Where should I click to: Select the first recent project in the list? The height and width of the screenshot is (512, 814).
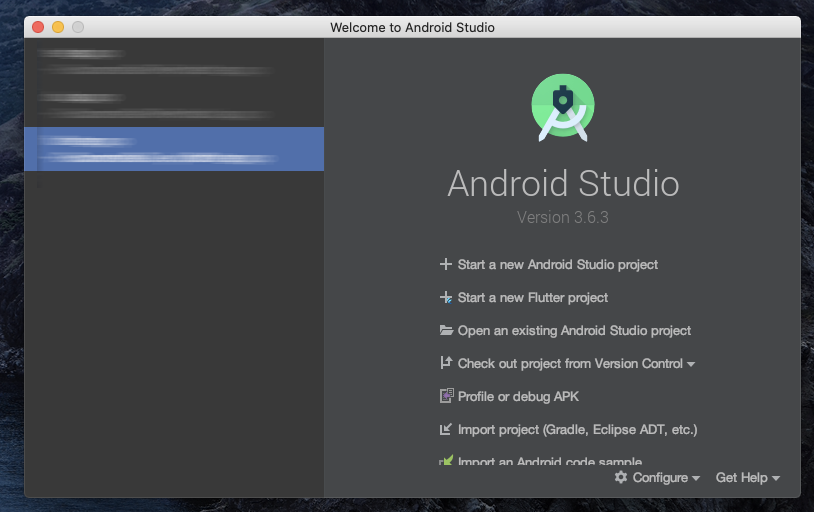(174, 61)
